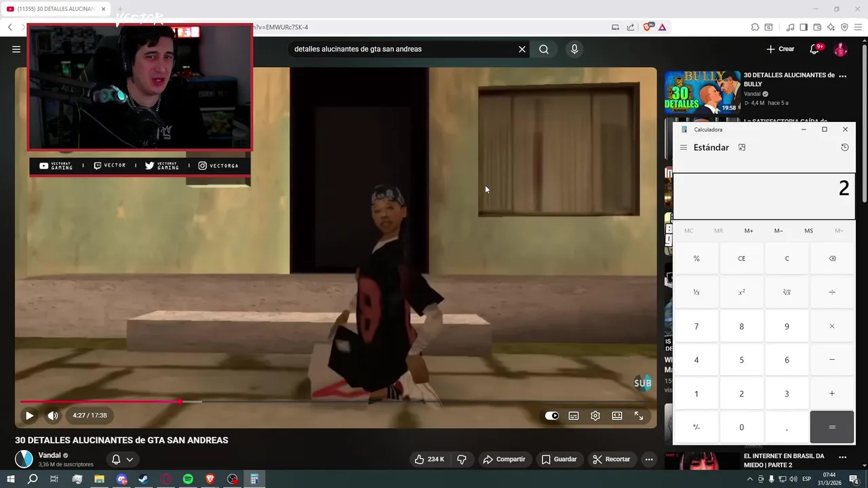Click the square root key
Image resolution: width=868 pixels, height=488 pixels.
[787, 292]
